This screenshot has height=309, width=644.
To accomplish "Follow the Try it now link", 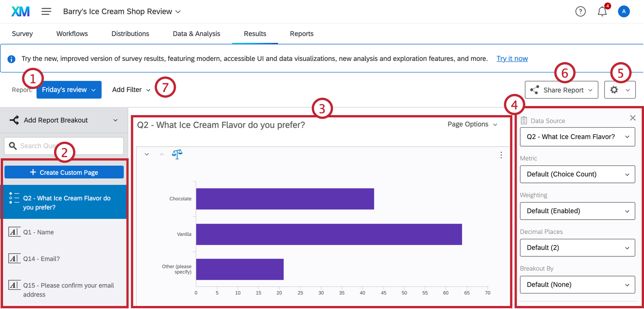I will tap(512, 59).
